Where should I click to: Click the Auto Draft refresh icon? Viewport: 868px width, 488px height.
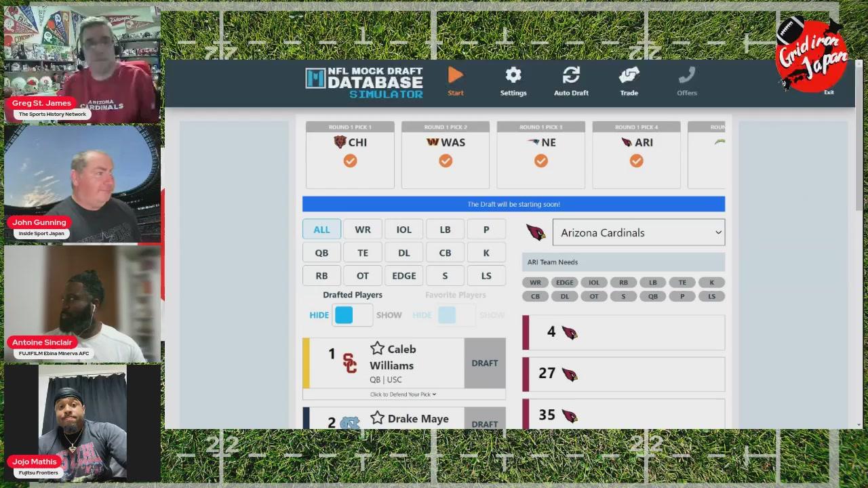(x=571, y=75)
